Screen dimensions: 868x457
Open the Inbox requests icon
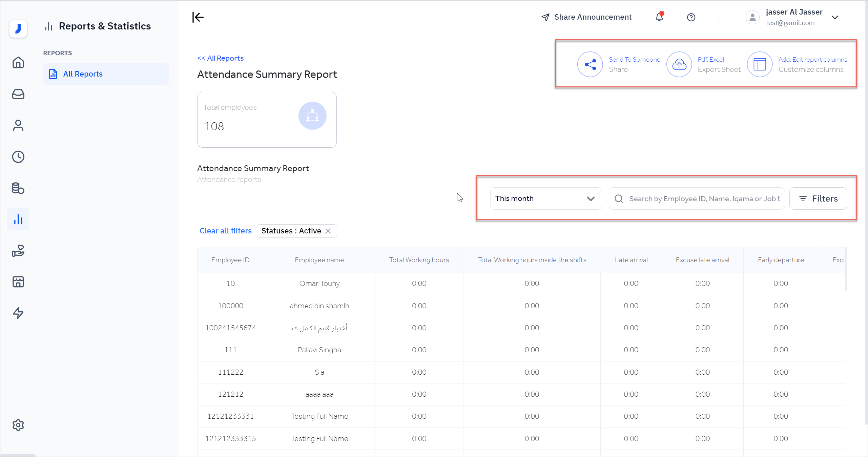pyautogui.click(x=18, y=94)
